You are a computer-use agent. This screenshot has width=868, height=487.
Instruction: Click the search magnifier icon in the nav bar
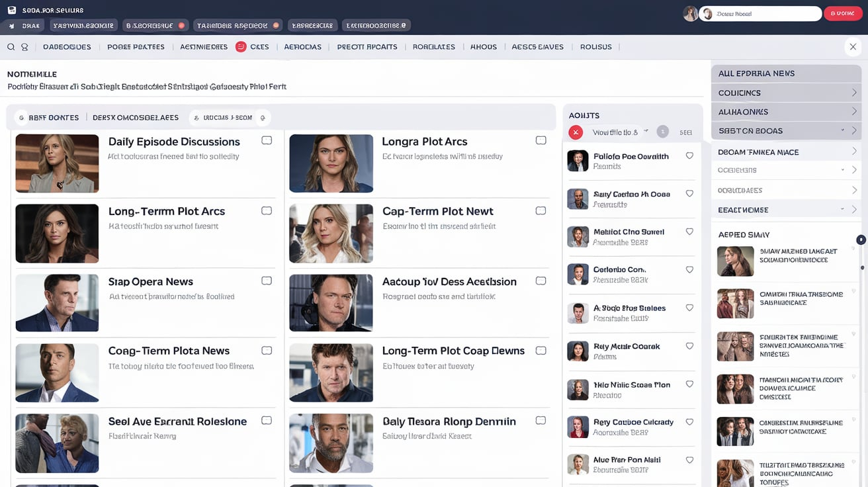(x=11, y=47)
